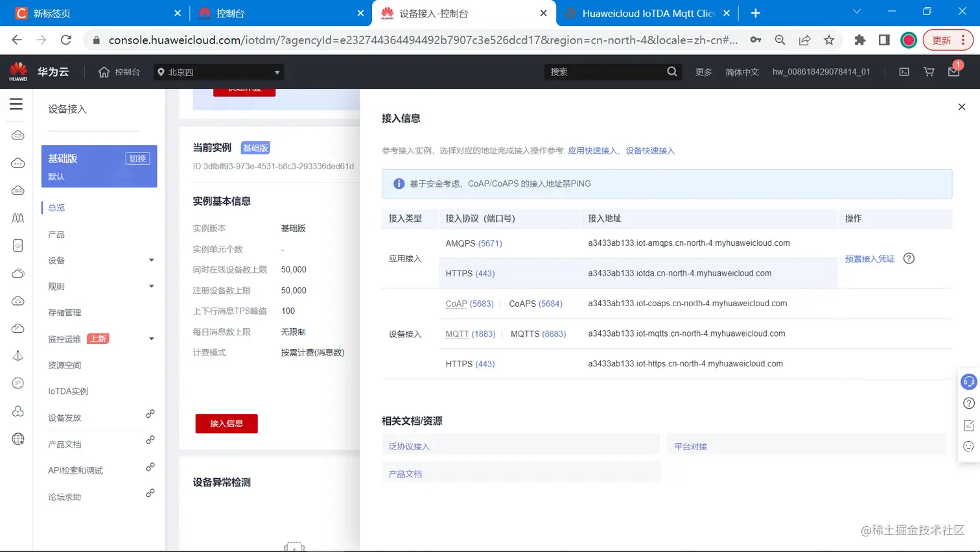Click the AMQPS address a3433ab133.iot-amqps.cn-north-4.myhuaweicloud.com
This screenshot has width=980, height=552.
[689, 243]
